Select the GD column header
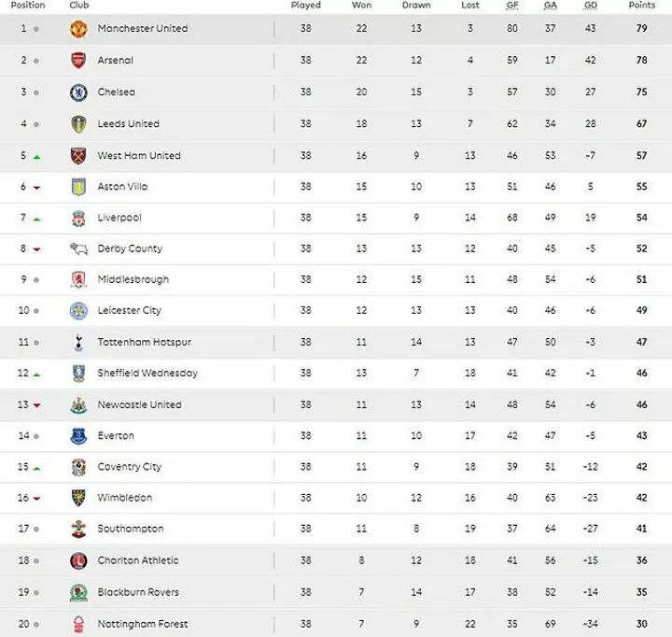The height and width of the screenshot is (637, 672). pos(591,6)
